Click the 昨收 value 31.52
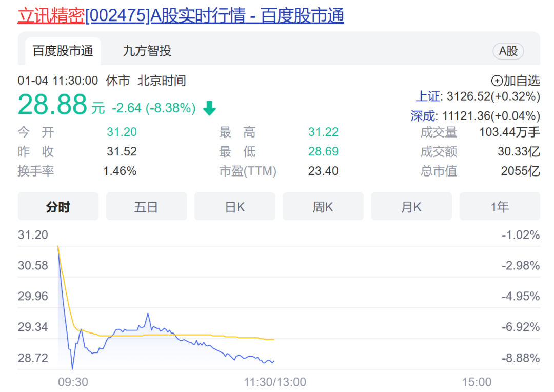 click(x=122, y=151)
